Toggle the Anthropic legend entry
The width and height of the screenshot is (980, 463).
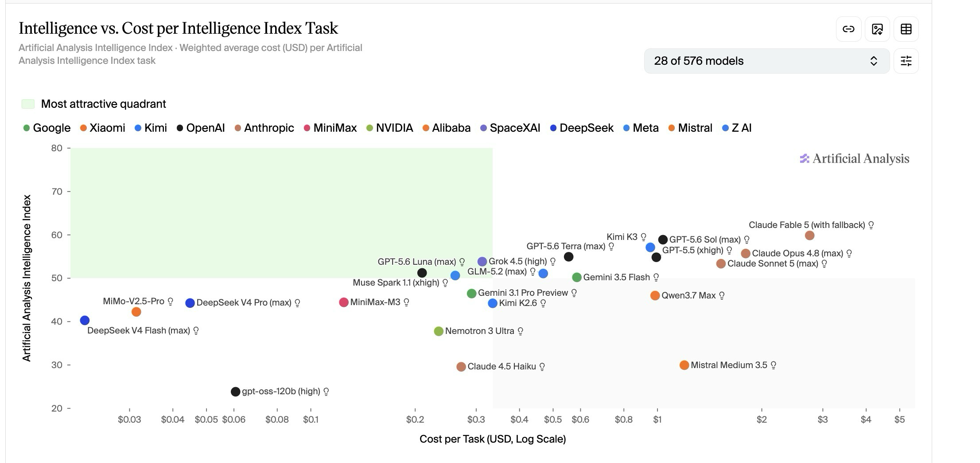coord(264,128)
